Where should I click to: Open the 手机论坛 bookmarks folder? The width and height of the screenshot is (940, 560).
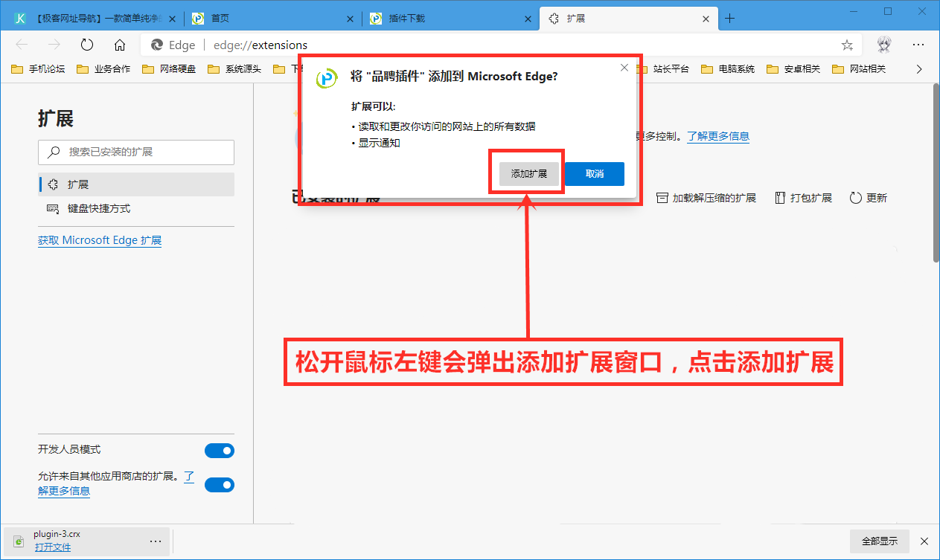click(x=39, y=68)
